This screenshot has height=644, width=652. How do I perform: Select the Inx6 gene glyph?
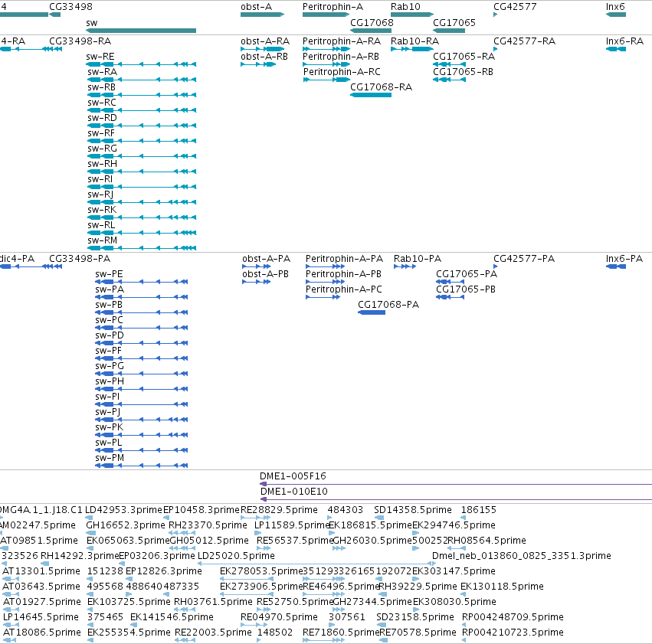(616, 15)
